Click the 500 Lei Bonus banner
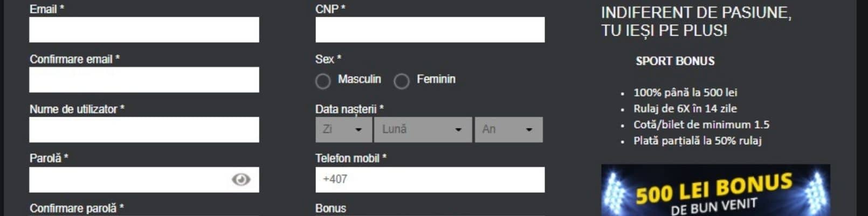Image resolution: width=868 pixels, height=216 pixels. click(x=715, y=190)
